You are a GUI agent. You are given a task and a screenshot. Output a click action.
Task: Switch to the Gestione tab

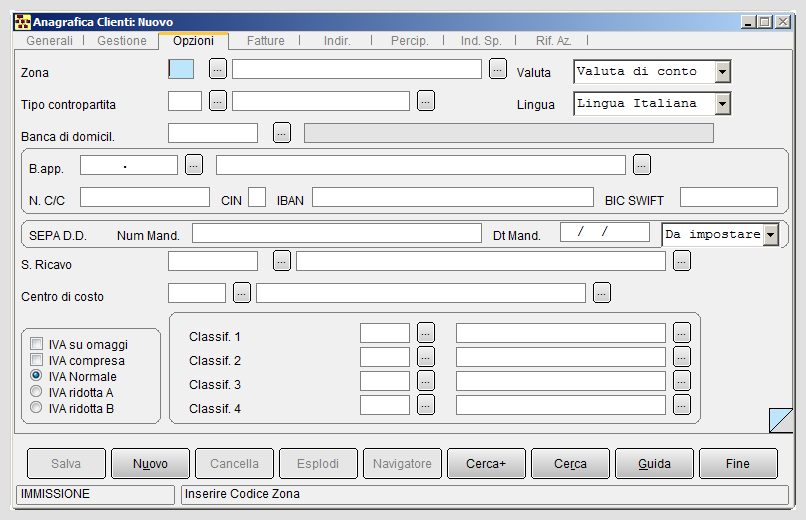[x=122, y=41]
